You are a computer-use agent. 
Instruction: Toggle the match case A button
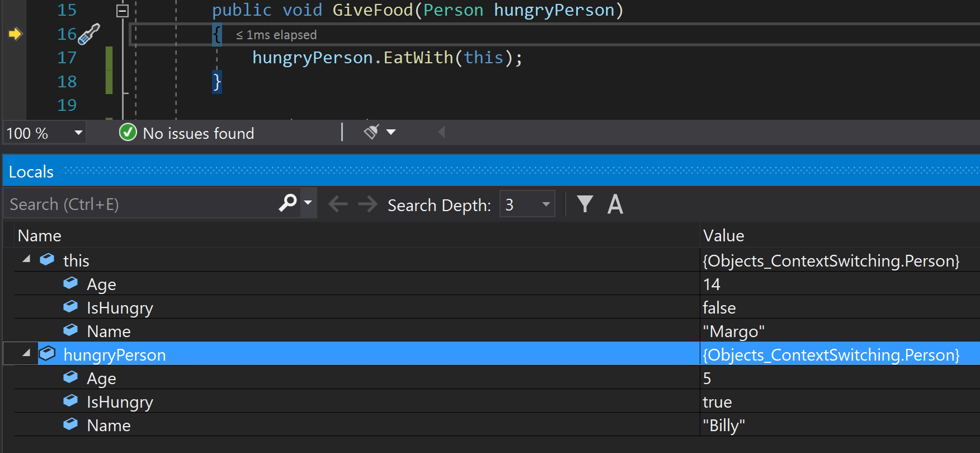click(615, 204)
